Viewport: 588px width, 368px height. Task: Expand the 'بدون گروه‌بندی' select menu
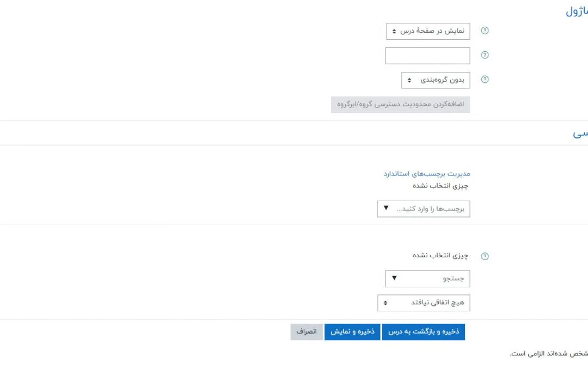coord(436,80)
